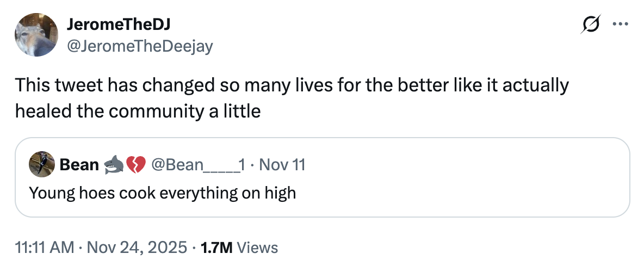
Task: Open the Grok actions icon
Action: [x=591, y=24]
